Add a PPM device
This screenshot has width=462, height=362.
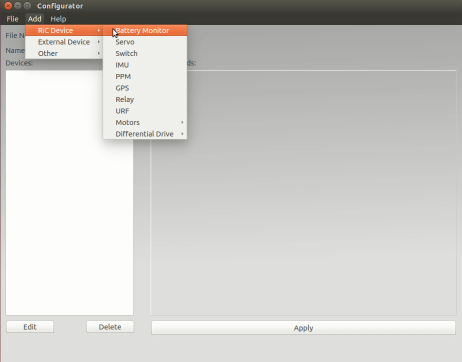[145, 76]
